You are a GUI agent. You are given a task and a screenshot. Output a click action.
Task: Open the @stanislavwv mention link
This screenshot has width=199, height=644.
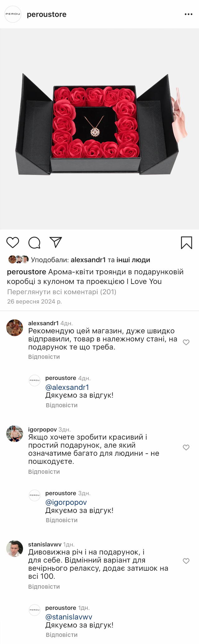[x=69, y=617]
